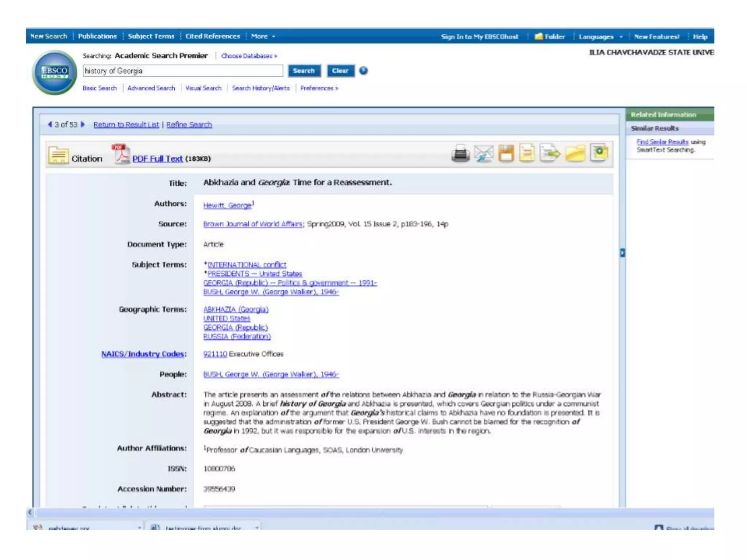747x560 pixels.
Task: Go to previous result arrow before 3 of 53
Action: (50, 124)
